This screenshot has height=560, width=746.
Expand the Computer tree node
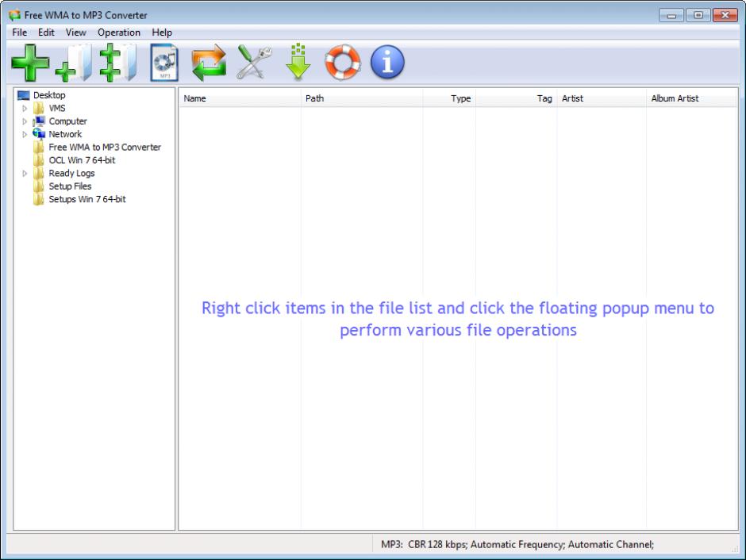point(25,121)
